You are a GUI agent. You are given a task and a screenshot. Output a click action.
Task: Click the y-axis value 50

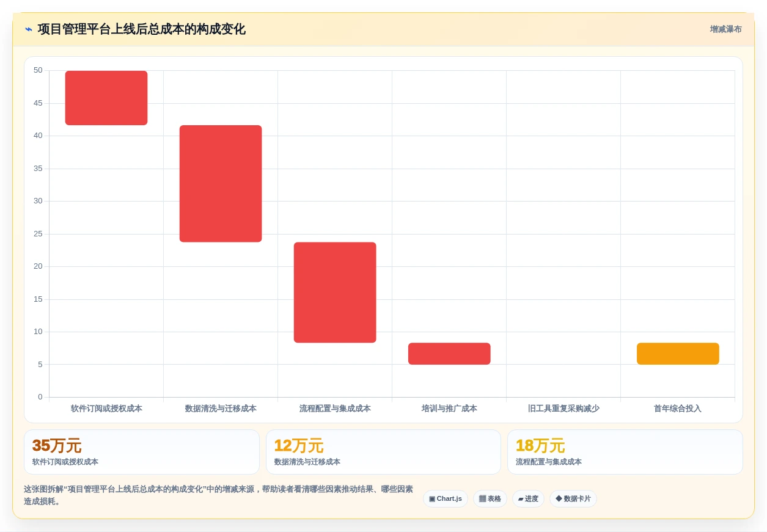point(38,70)
